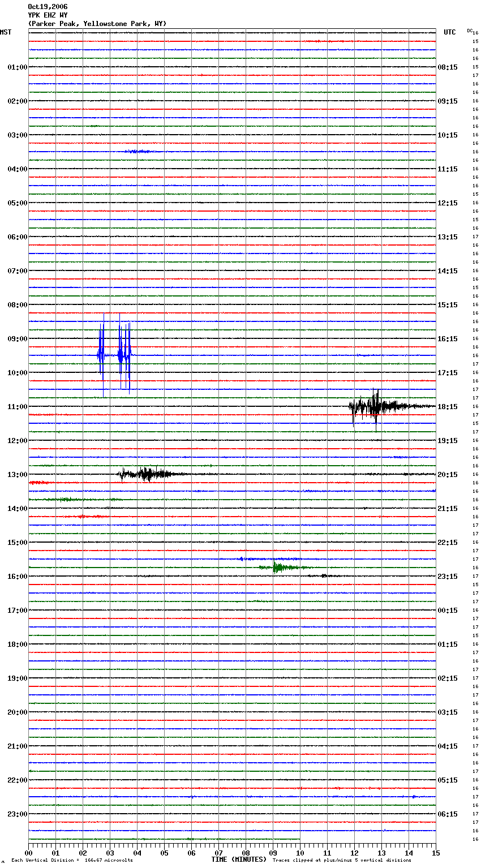Click the UTC timezone header
Screen dimensions: 481x868
click(450, 32)
